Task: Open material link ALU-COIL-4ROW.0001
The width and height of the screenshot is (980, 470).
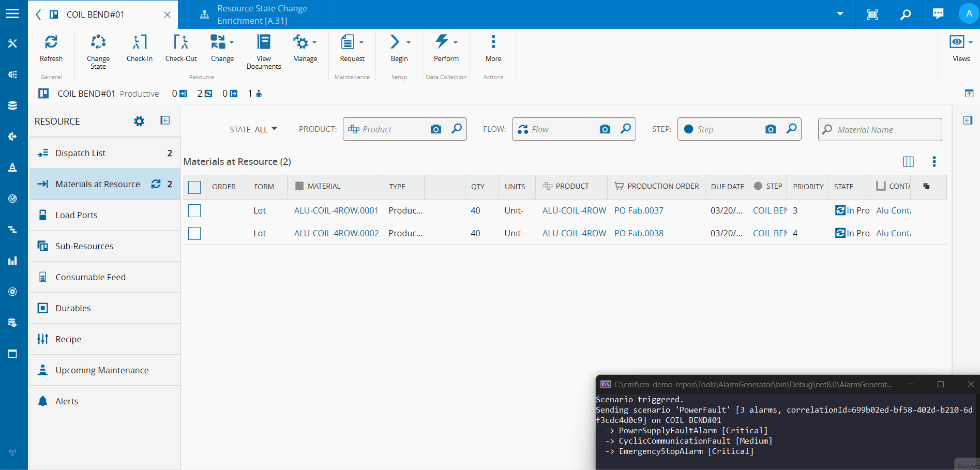Action: point(336,210)
